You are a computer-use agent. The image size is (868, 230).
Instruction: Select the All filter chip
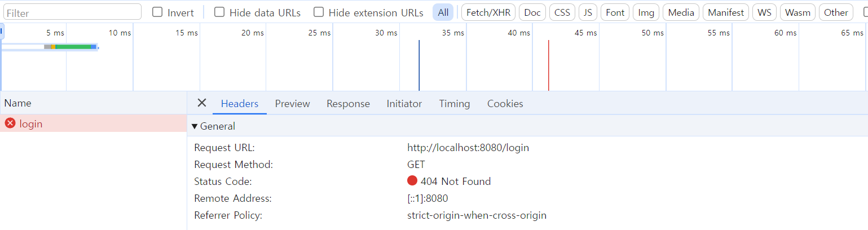[x=443, y=12]
